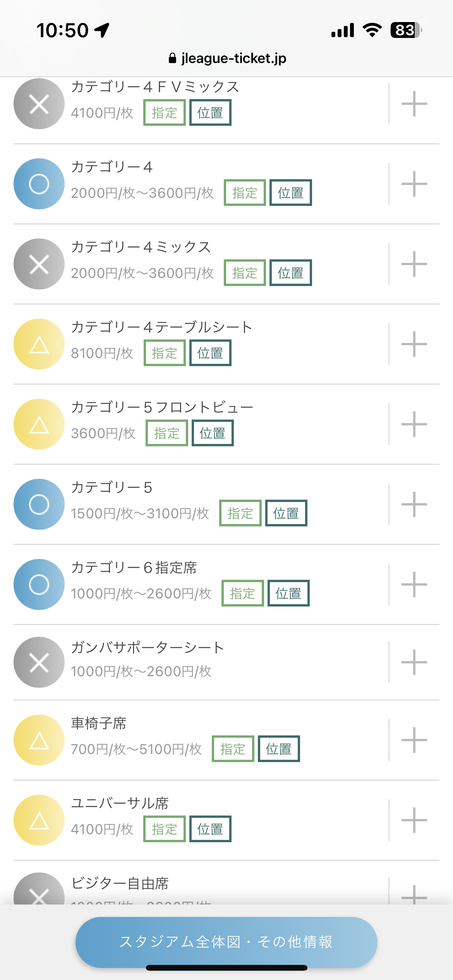The height and width of the screenshot is (980, 453).
Task: Tap the jleague-ticket.jp address bar
Action: pyautogui.click(x=228, y=58)
